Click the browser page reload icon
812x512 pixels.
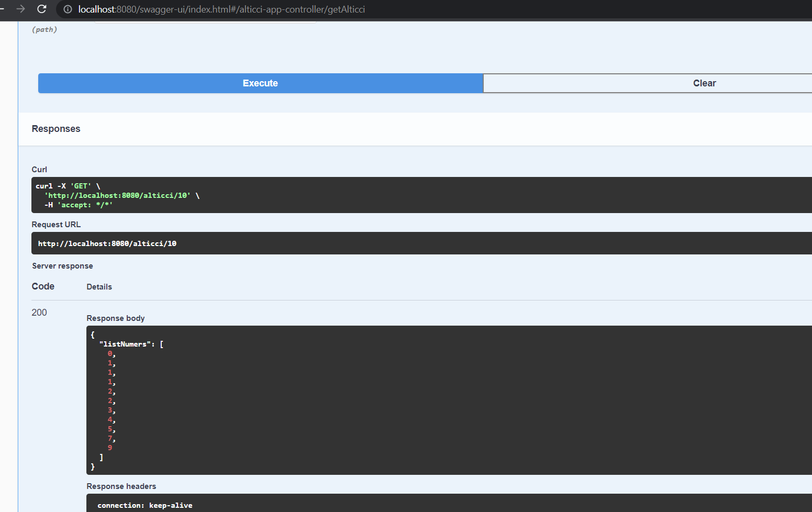click(41, 9)
